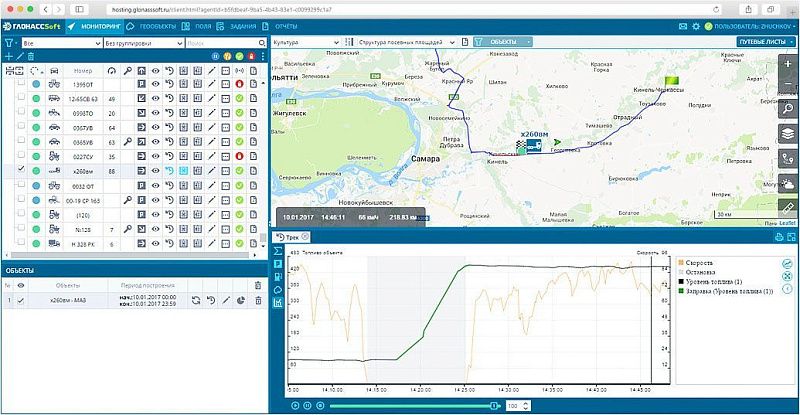Print the track chart

[778, 237]
